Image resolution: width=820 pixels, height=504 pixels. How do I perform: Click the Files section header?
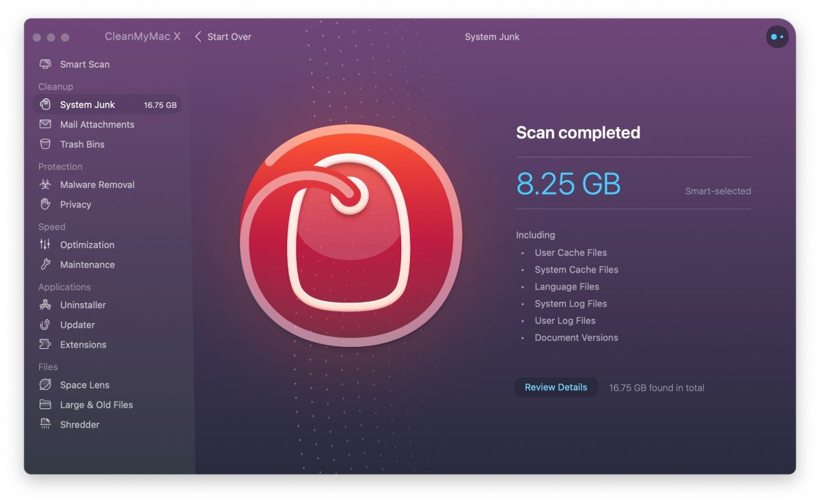click(48, 367)
